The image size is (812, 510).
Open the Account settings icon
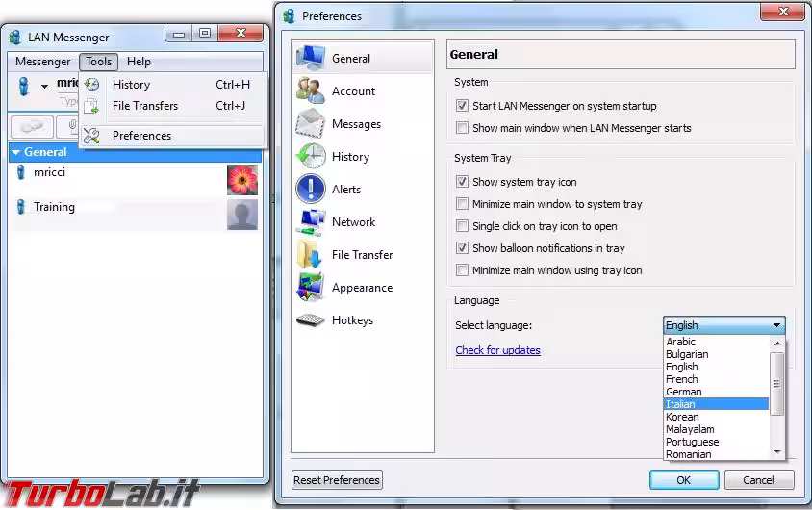coord(311,91)
